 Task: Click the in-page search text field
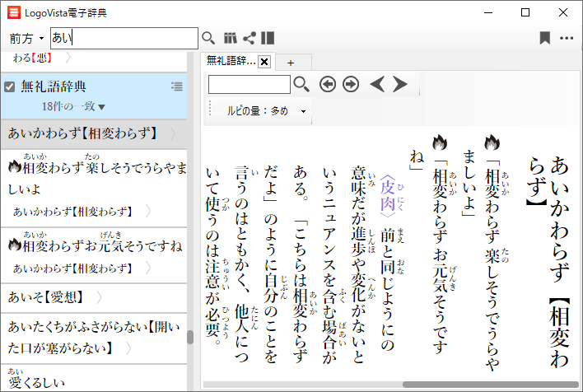coord(249,84)
